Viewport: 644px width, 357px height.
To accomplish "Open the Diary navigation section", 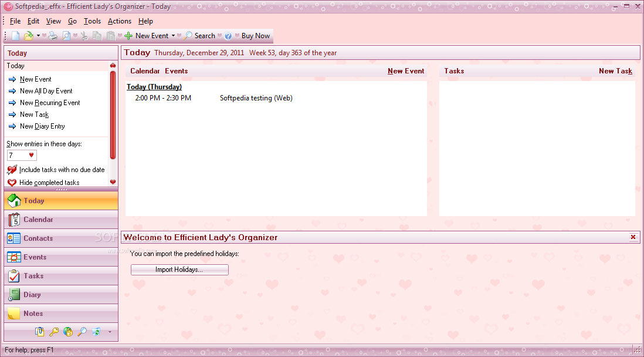I will 61,295.
